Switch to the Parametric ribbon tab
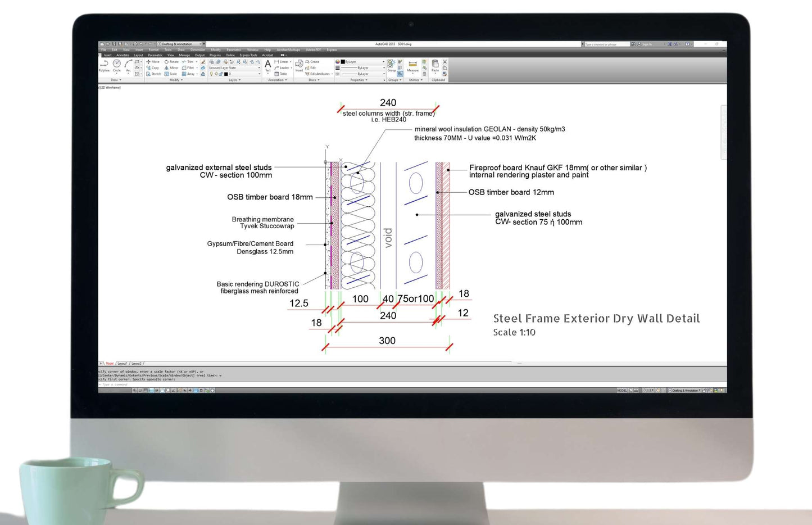Screen dimensions: 812x525 click(x=155, y=55)
